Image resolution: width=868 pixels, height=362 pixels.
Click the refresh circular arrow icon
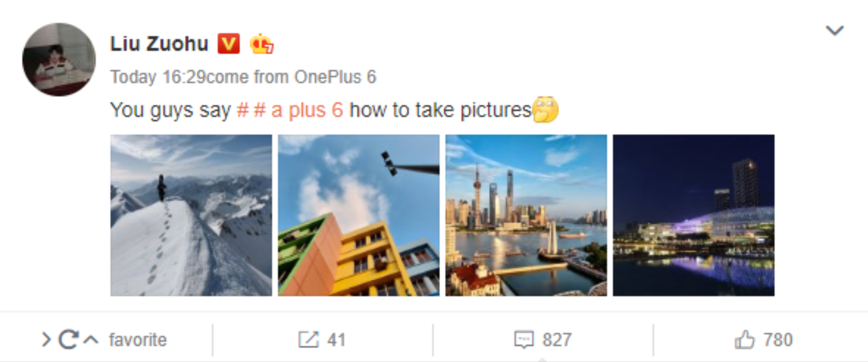coord(69,340)
